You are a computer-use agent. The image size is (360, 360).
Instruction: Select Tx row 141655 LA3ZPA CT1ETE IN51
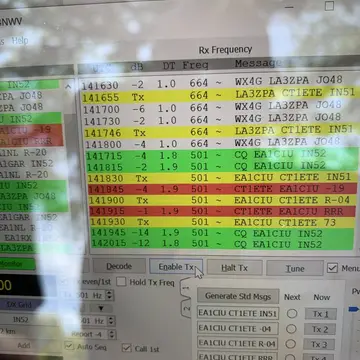click(218, 95)
